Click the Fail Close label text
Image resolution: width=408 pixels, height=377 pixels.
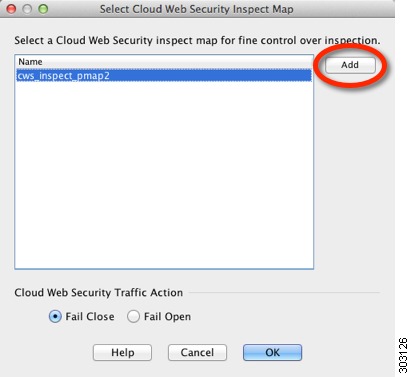coord(90,316)
